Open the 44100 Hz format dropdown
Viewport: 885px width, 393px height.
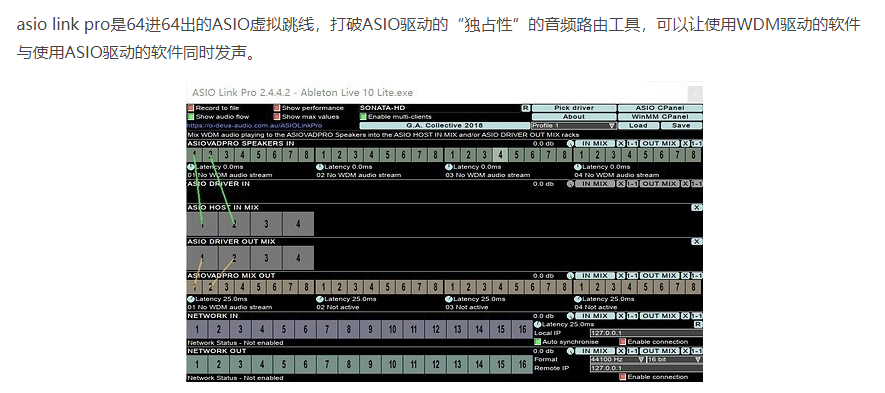pyautogui.click(x=617, y=359)
